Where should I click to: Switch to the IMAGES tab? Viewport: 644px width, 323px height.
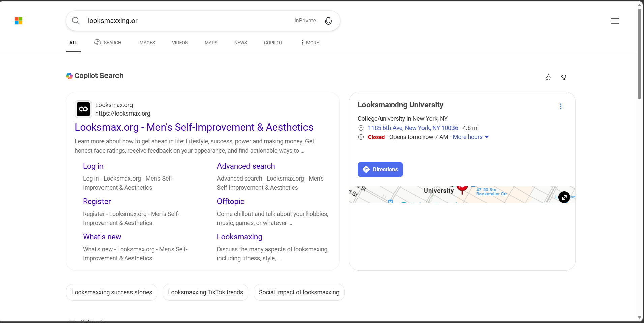147,43
